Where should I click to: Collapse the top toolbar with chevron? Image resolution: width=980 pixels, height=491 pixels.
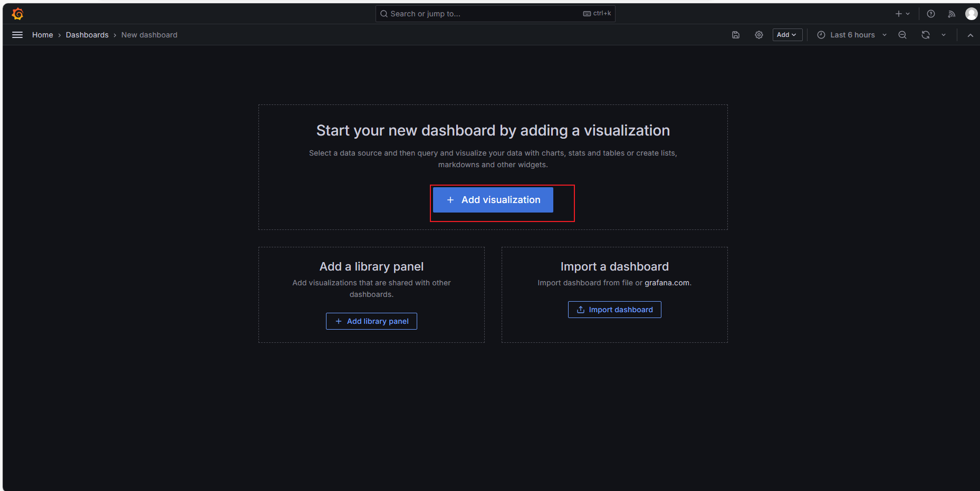971,35
